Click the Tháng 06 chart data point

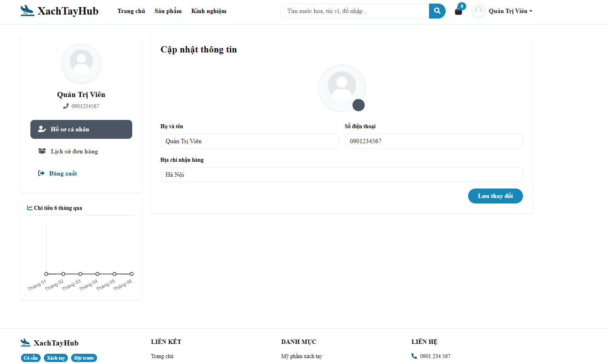coord(131,274)
